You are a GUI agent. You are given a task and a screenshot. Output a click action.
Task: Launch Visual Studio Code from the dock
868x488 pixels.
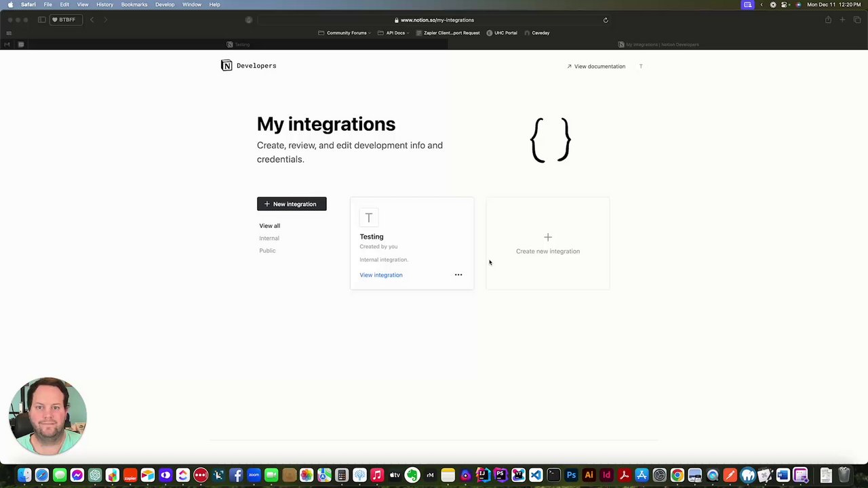tap(536, 475)
